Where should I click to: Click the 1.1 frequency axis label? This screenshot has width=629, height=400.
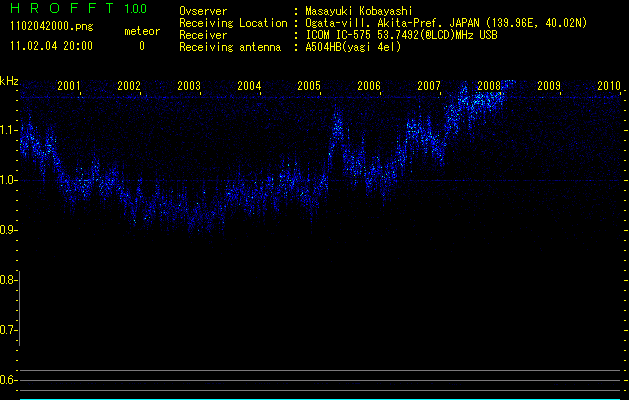pyautogui.click(x=8, y=130)
